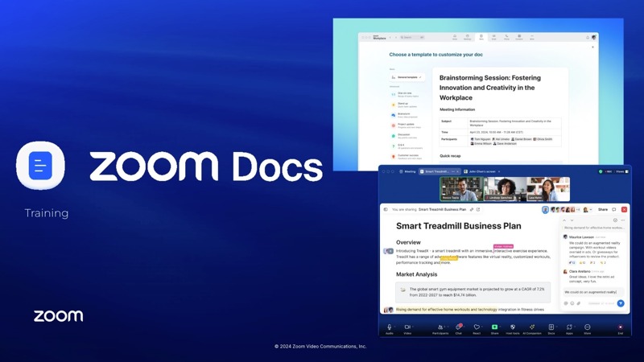This screenshot has height=362, width=644.
Task: Click back arrow in Zoom Workplace window
Action: pyautogui.click(x=390, y=37)
